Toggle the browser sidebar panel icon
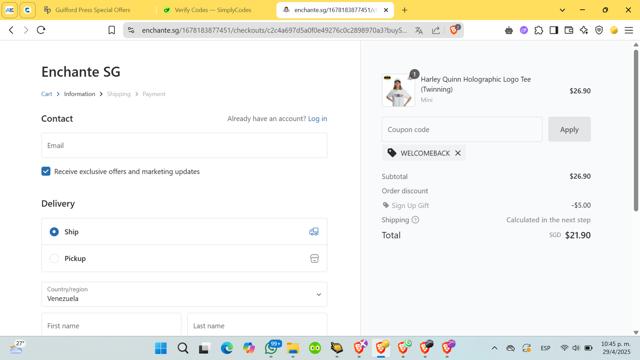Image resolution: width=640 pixels, height=360 pixels. pyautogui.click(x=553, y=30)
